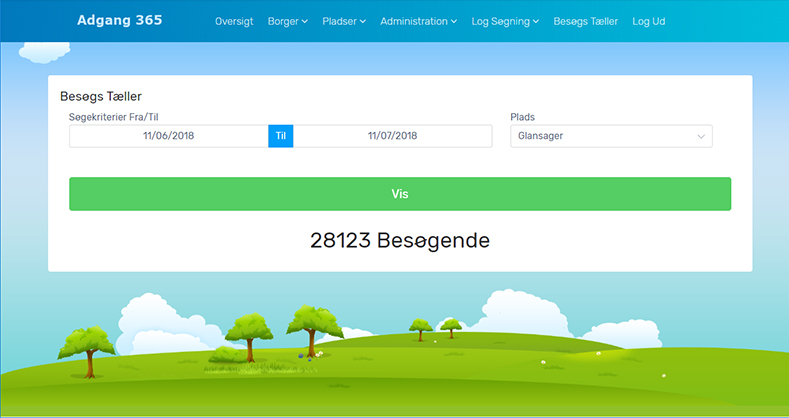The height and width of the screenshot is (418, 789).
Task: Focus the to-date field showing 11/07/2018
Action: [x=392, y=136]
